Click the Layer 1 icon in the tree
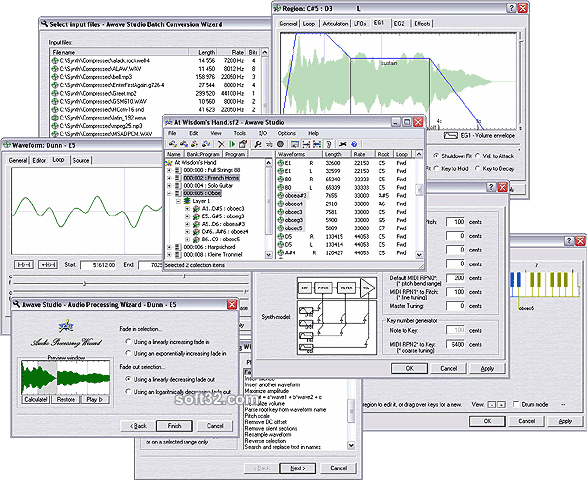 [187, 201]
